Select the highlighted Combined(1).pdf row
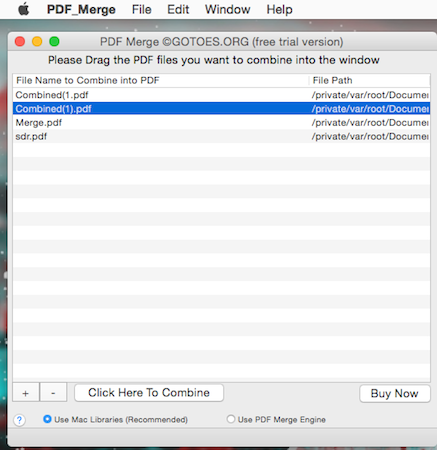437x450 pixels. pos(221,109)
